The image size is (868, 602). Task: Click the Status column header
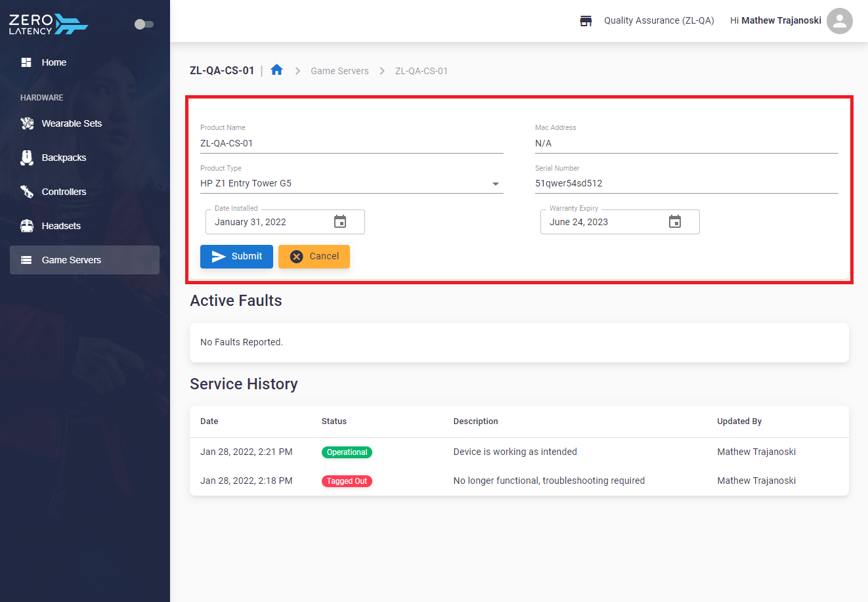click(334, 421)
